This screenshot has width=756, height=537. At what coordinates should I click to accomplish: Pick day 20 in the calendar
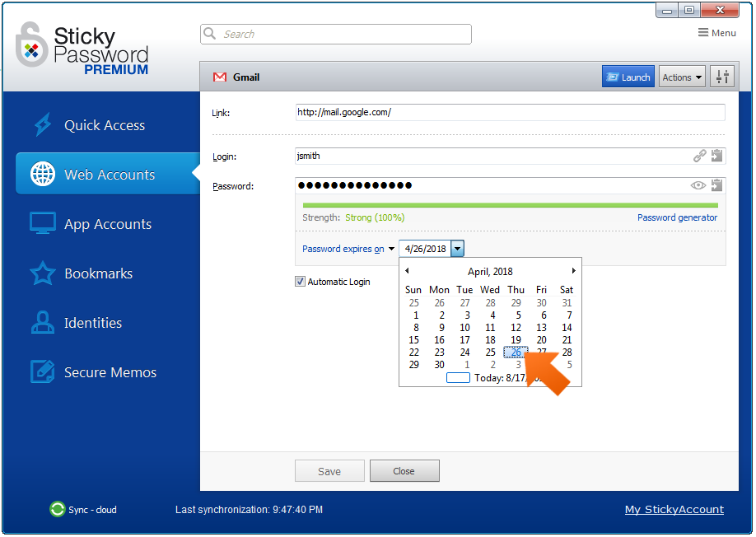(541, 340)
